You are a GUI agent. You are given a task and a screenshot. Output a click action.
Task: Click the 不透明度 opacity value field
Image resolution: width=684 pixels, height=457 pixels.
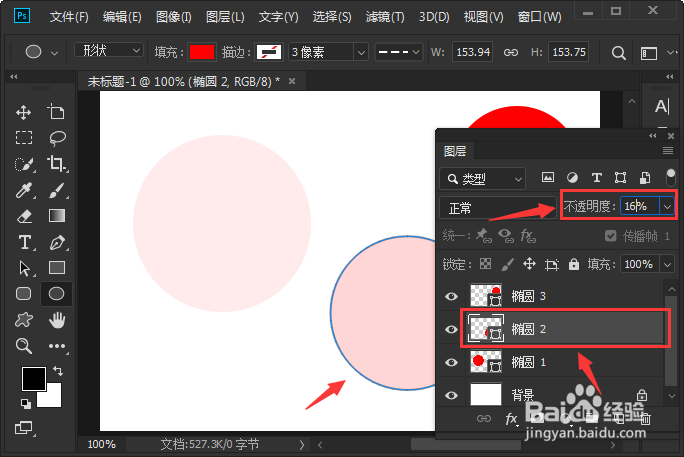(x=640, y=206)
